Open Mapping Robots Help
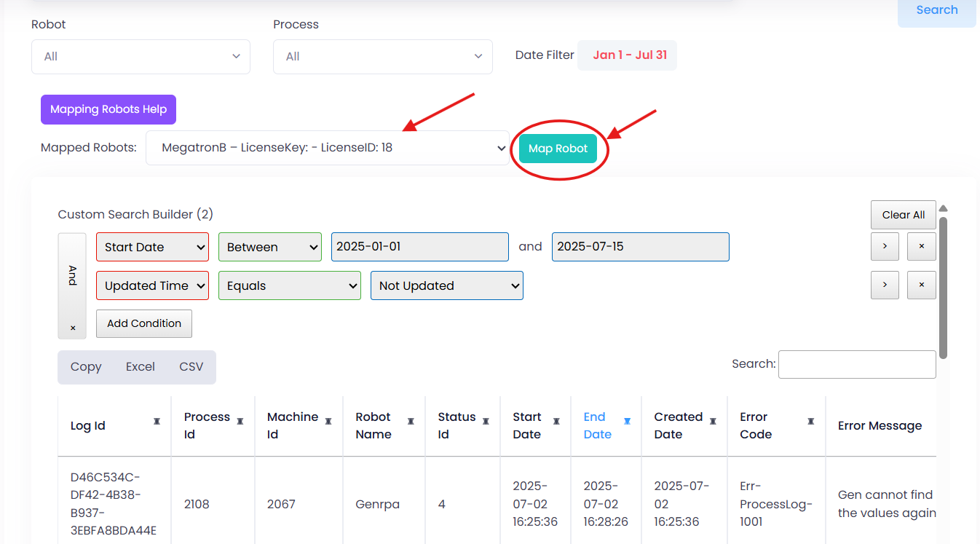Screen dimensions: 980x544 (x=108, y=109)
